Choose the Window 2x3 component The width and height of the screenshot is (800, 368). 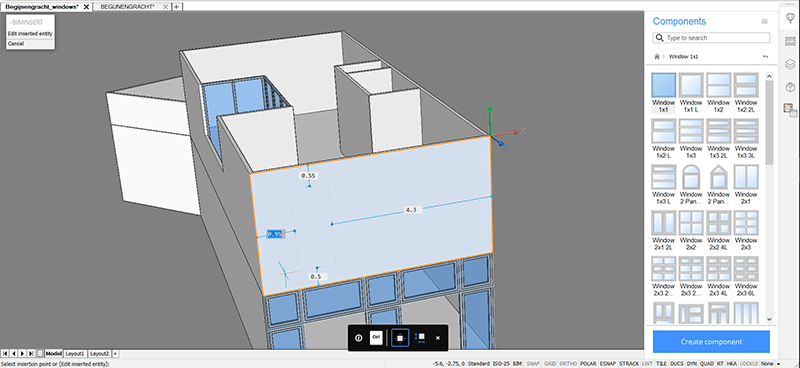coord(746,223)
